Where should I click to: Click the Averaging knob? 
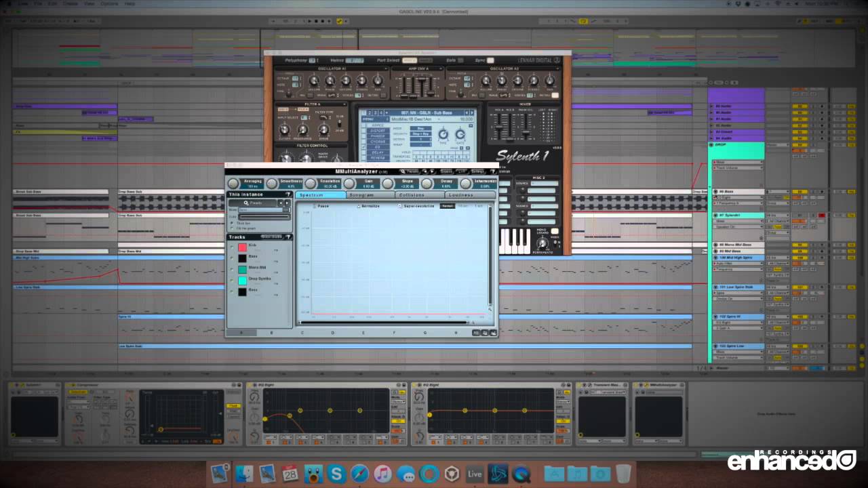point(233,184)
